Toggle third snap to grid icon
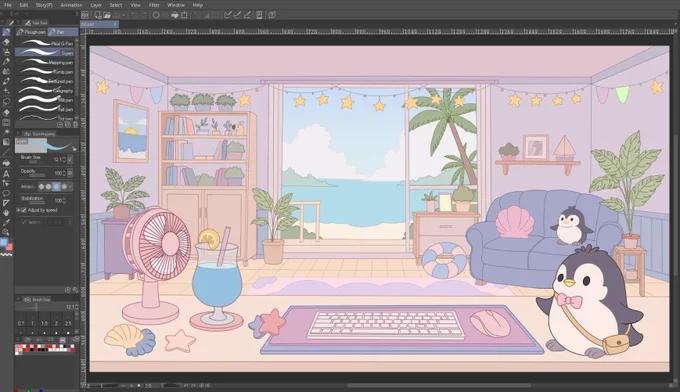Screen dimensions: 680x392 tap(247, 15)
